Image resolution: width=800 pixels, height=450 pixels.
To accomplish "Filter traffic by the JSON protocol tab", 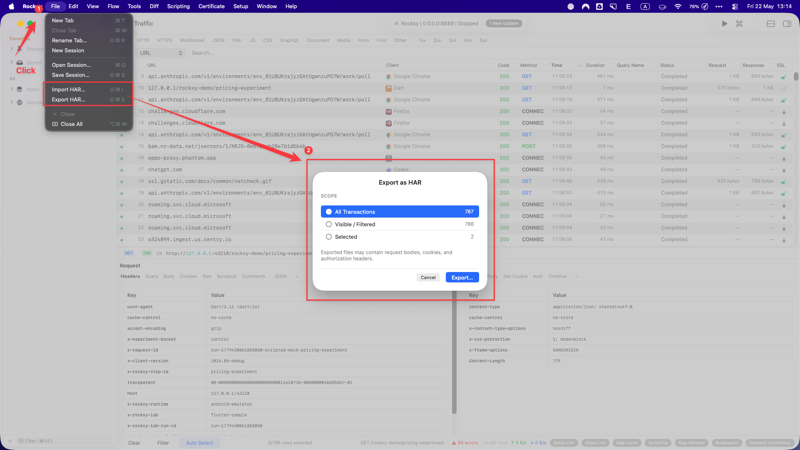I will 218,40.
